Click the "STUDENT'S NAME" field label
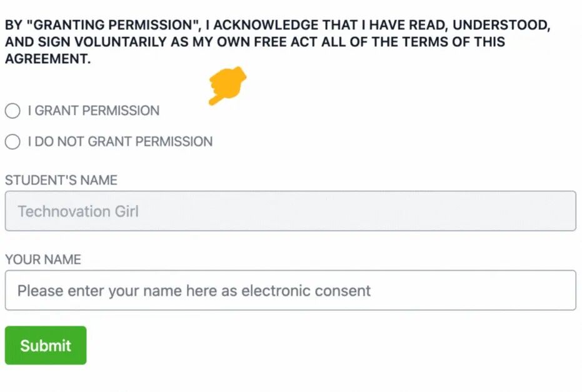Image resolution: width=582 pixels, height=392 pixels. [61, 180]
